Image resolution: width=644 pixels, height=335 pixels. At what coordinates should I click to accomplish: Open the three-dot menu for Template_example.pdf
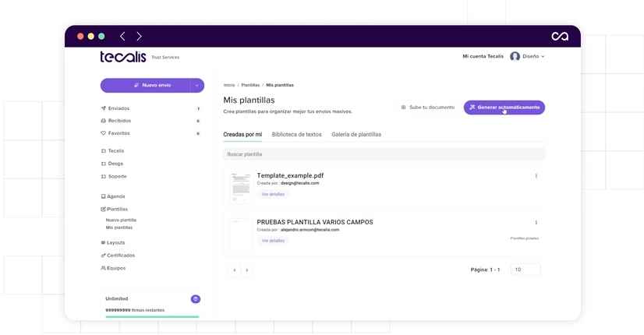(536, 176)
